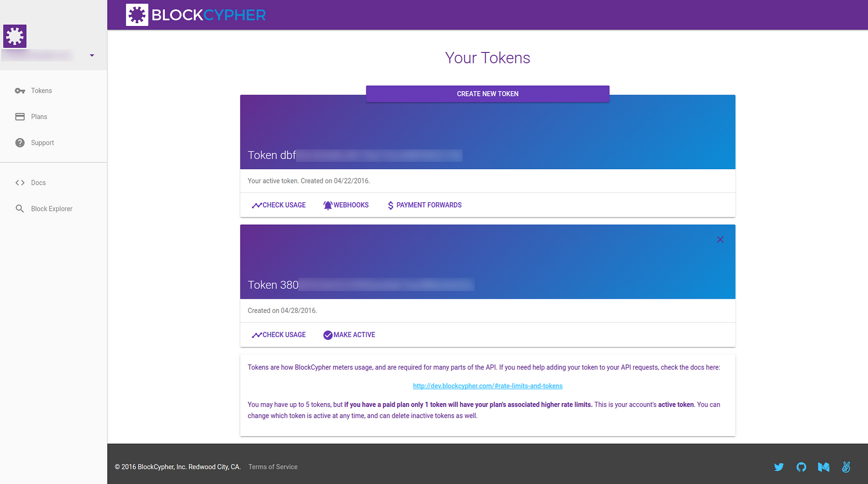Viewport: 868px width, 484px height.
Task: Expand the account dropdown arrow
Action: 92,55
